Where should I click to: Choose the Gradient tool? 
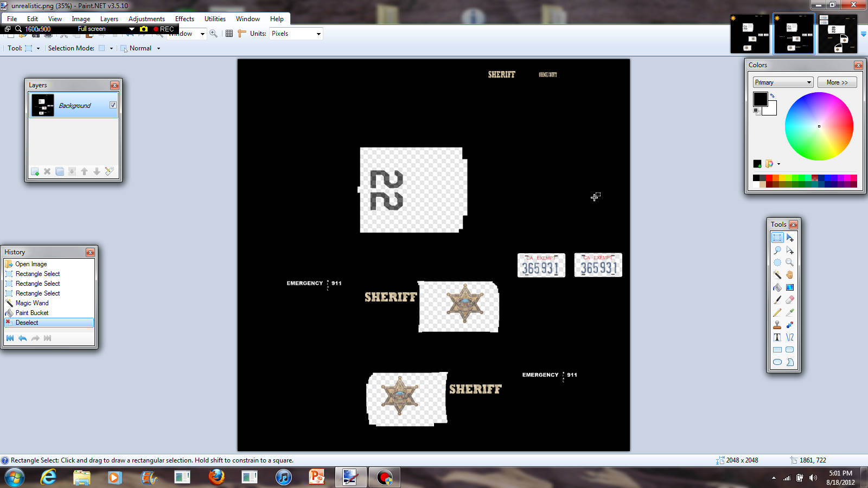click(790, 287)
